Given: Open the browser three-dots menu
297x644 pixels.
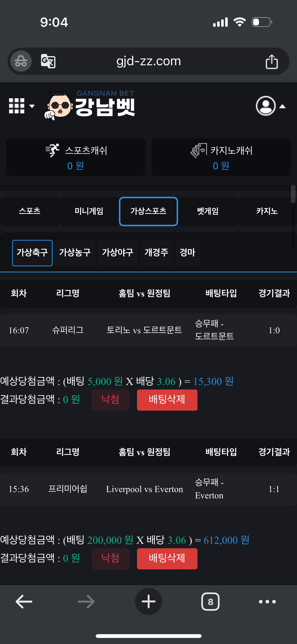Looking at the screenshot, I should point(267,602).
